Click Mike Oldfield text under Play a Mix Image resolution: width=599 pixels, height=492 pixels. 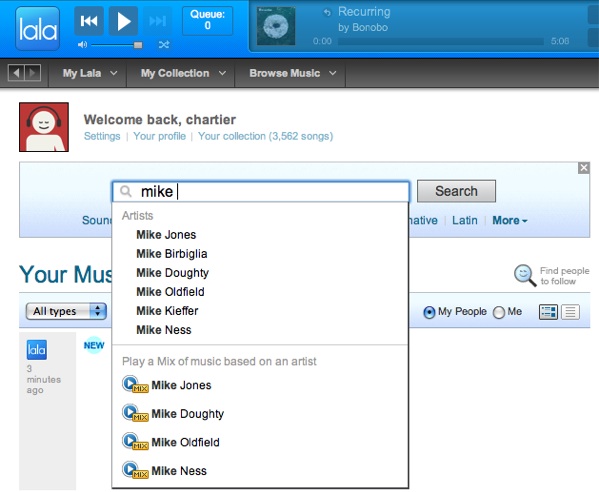tap(185, 442)
